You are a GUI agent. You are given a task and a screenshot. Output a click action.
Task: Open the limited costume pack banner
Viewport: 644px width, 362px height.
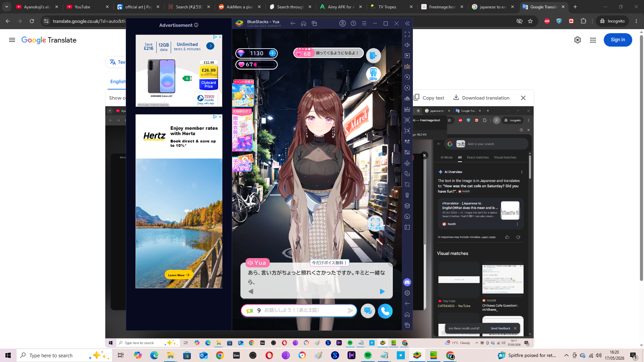tap(243, 130)
